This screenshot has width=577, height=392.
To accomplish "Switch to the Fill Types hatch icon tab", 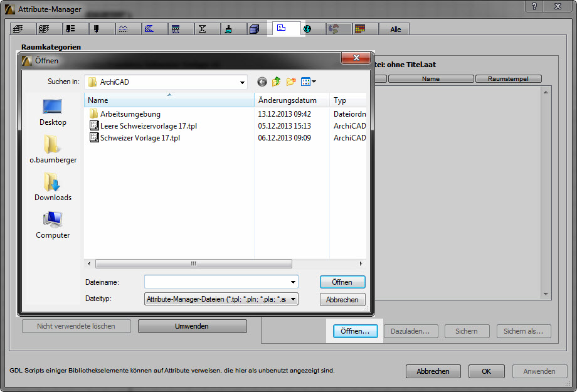I will [x=149, y=29].
